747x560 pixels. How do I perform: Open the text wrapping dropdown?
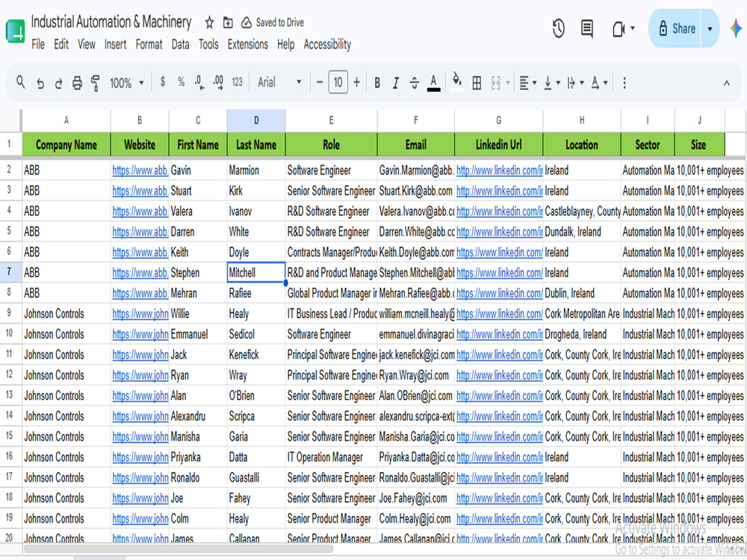point(575,83)
